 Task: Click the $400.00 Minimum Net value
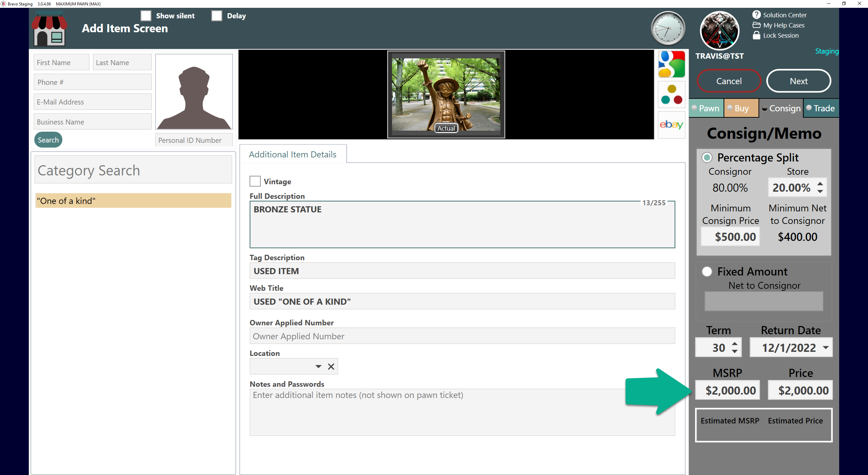[x=797, y=237]
